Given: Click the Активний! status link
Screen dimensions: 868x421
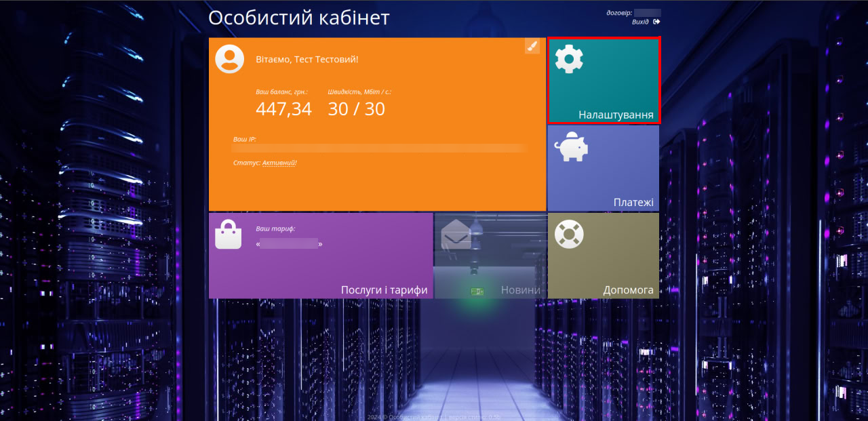Looking at the screenshot, I should 279,163.
